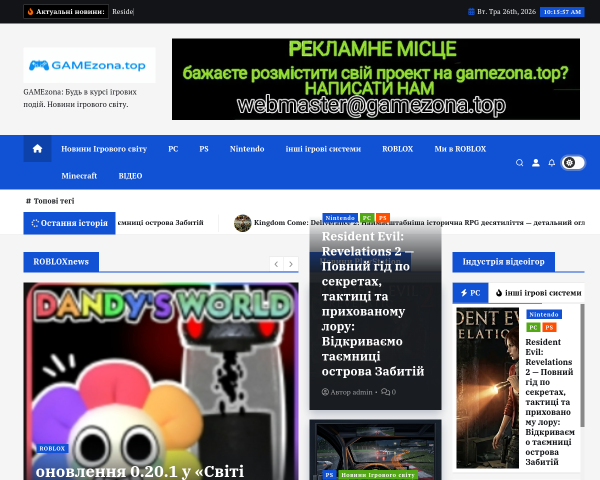Click Автор admin link on featured card
The width and height of the screenshot is (600, 480).
pos(351,392)
